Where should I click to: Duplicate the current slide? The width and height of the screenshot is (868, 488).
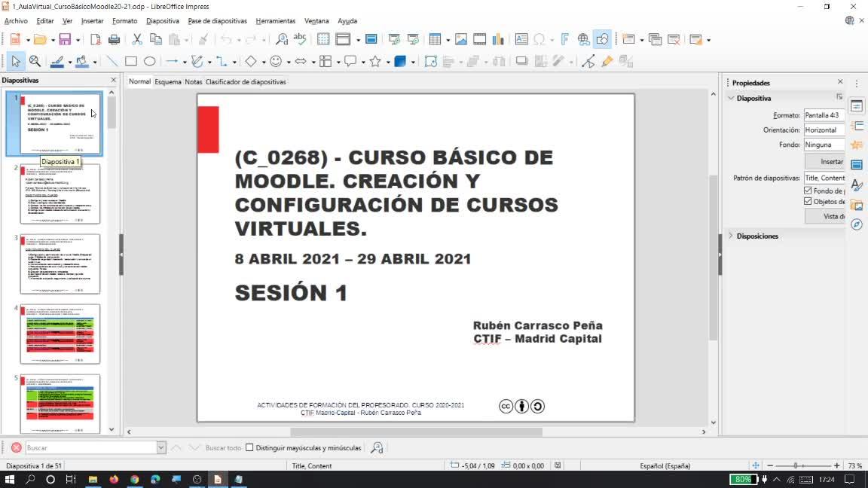point(655,39)
